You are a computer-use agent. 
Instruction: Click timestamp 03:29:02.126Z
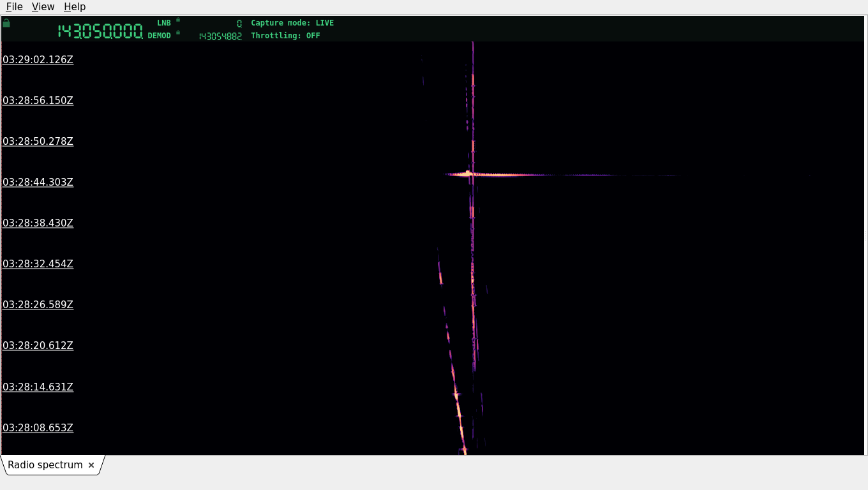(x=38, y=59)
